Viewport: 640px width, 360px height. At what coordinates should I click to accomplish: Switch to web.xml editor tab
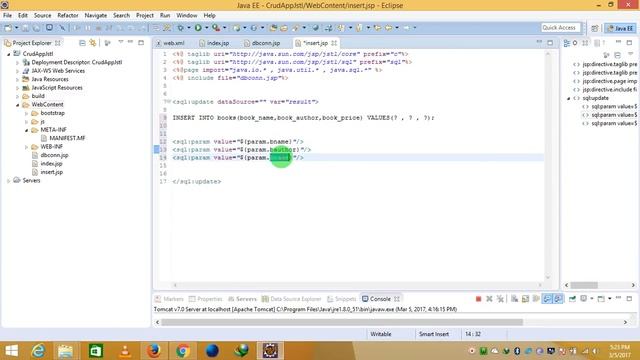click(171, 43)
